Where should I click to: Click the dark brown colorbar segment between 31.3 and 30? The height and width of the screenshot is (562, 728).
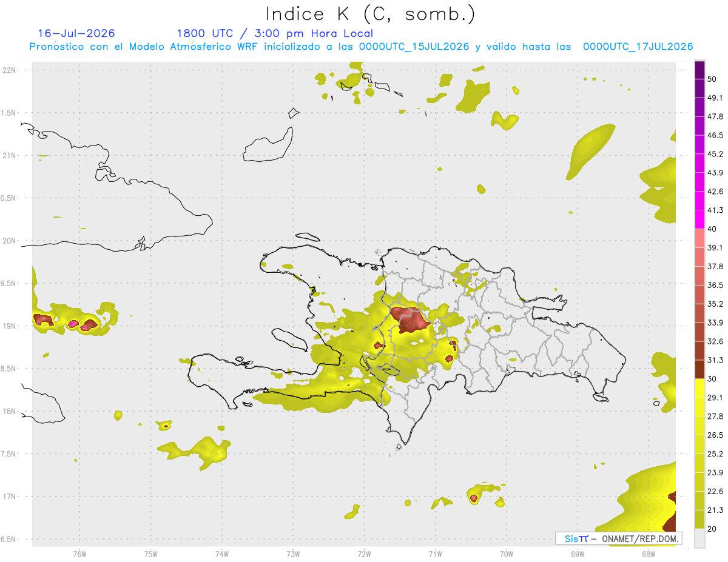(699, 369)
